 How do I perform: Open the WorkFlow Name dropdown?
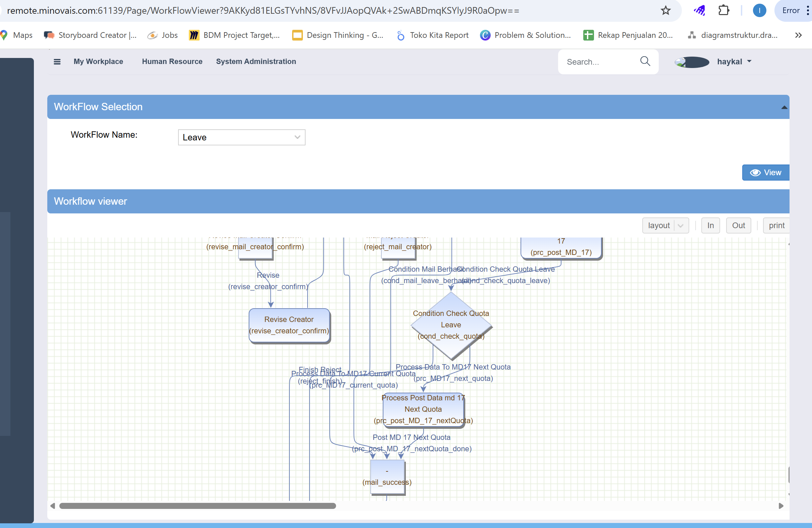click(x=241, y=137)
